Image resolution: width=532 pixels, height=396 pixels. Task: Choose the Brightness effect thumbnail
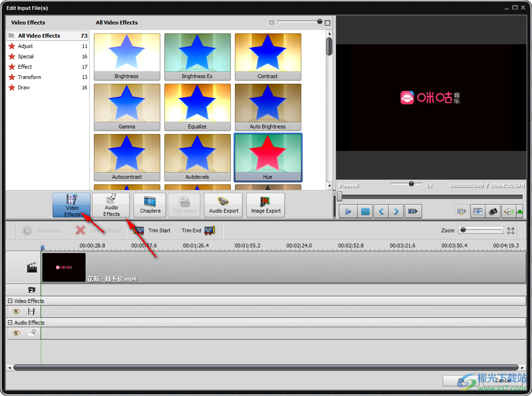(127, 57)
